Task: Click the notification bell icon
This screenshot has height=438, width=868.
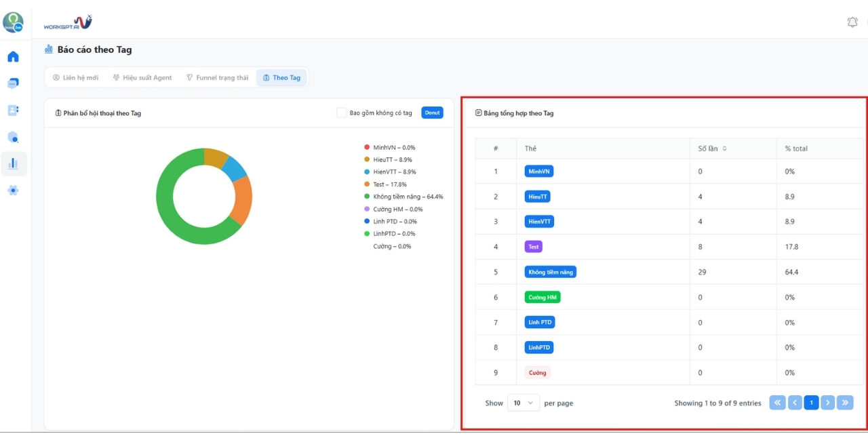Action: pos(852,22)
